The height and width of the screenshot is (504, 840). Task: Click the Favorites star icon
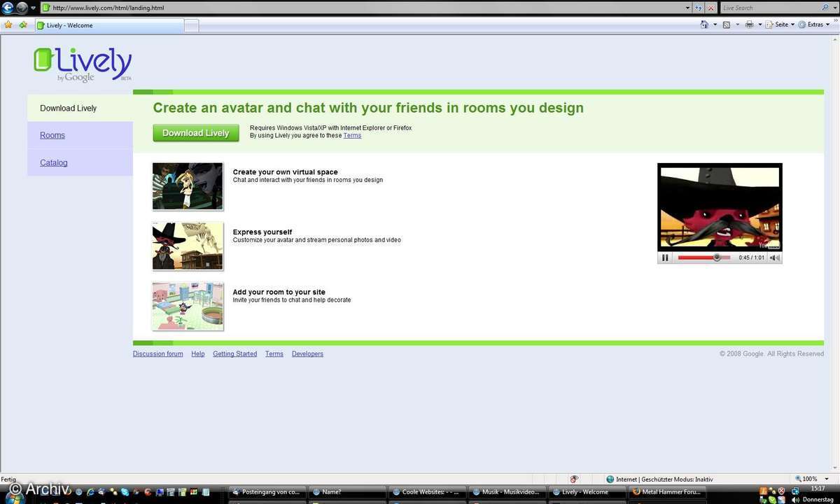pyautogui.click(x=8, y=24)
